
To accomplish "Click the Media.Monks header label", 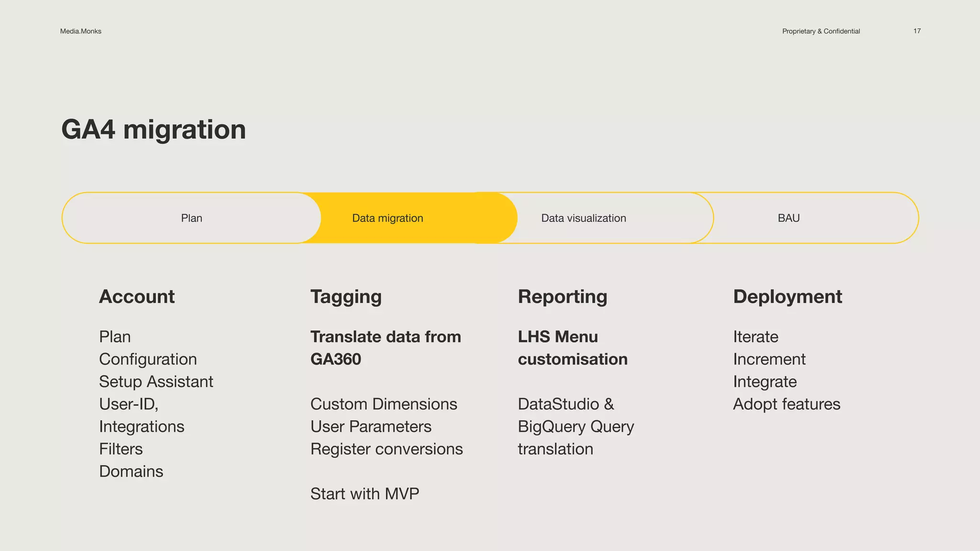I will (81, 31).
